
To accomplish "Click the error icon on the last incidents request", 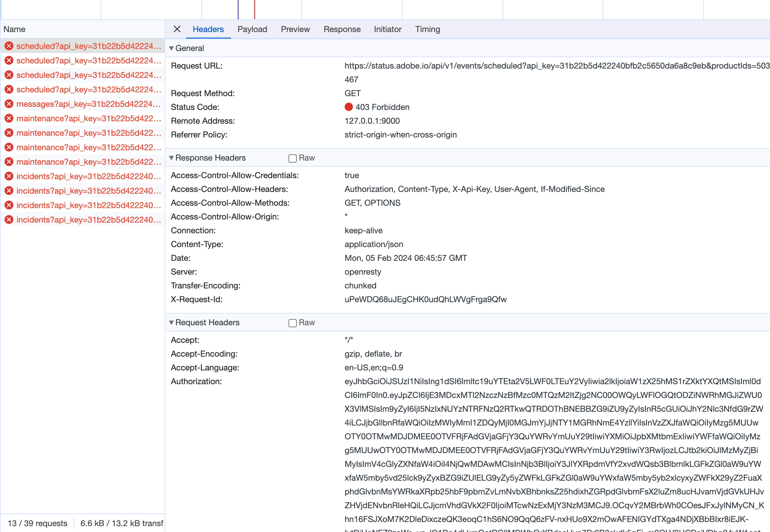I will pos(9,219).
